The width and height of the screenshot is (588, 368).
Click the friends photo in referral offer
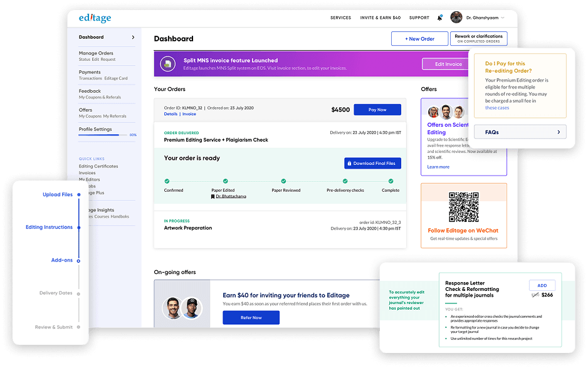point(182,308)
